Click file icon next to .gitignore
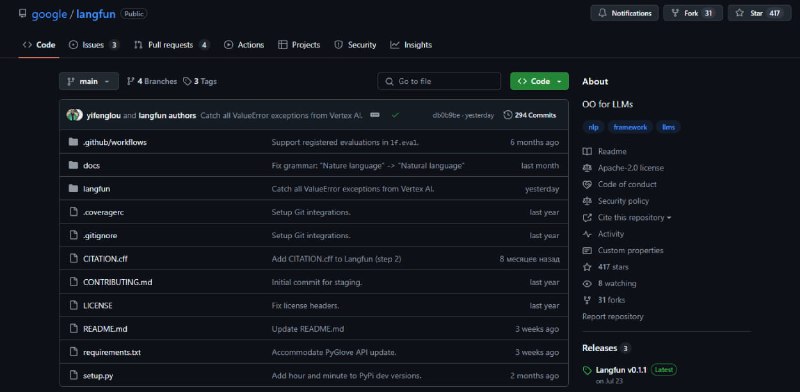Image resolution: width=800 pixels, height=392 pixels. tap(73, 235)
